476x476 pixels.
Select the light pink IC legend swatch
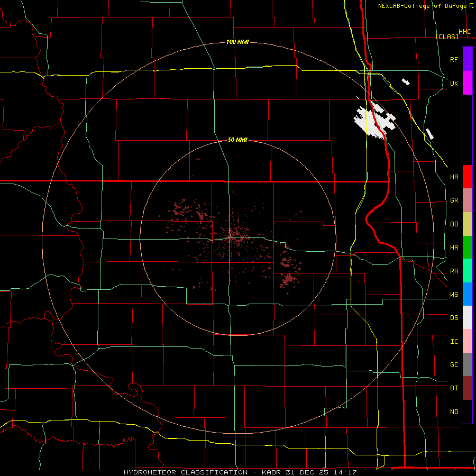(x=467, y=341)
